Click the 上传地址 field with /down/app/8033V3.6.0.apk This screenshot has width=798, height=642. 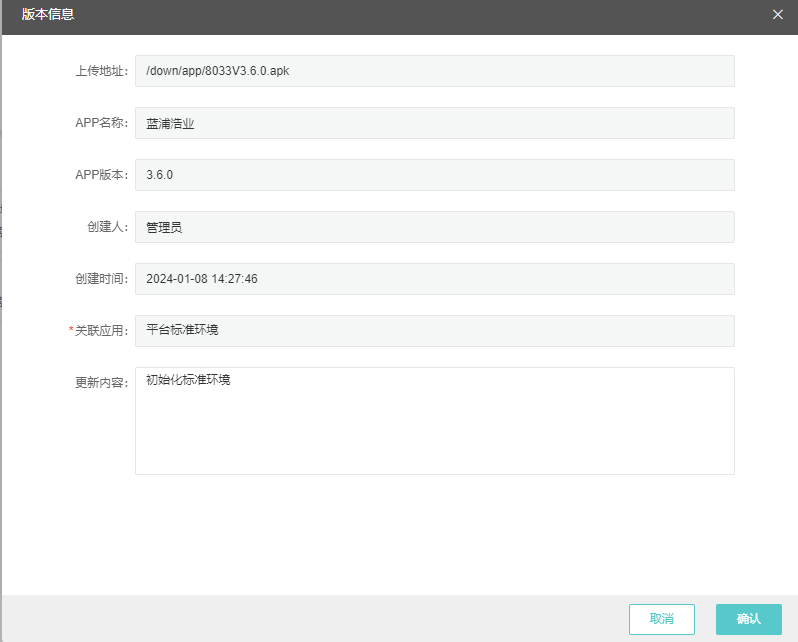coord(435,71)
